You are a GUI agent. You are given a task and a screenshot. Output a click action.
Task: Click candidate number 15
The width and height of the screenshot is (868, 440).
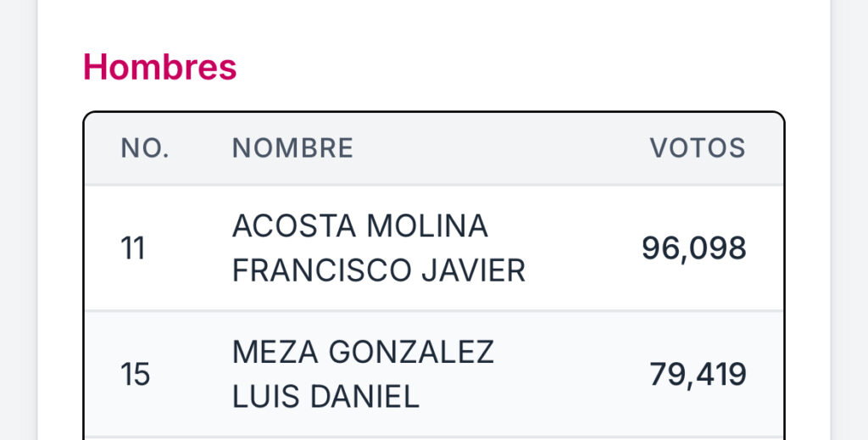pyautogui.click(x=135, y=375)
